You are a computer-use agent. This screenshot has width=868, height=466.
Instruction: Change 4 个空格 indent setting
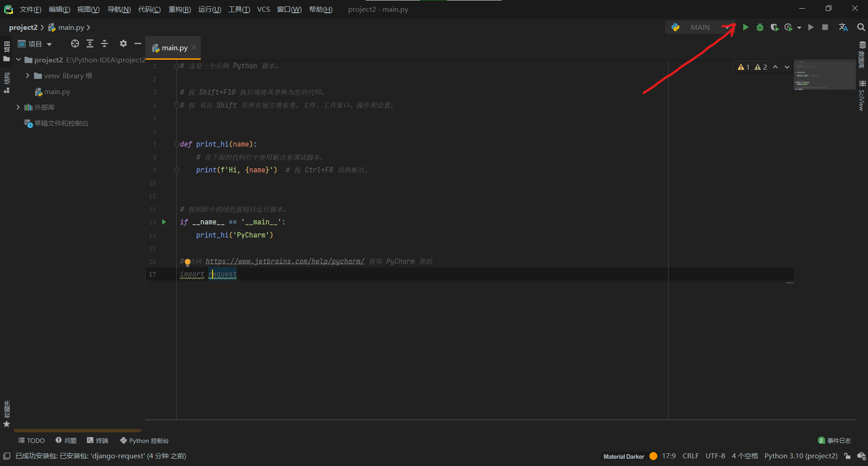[x=745, y=456]
